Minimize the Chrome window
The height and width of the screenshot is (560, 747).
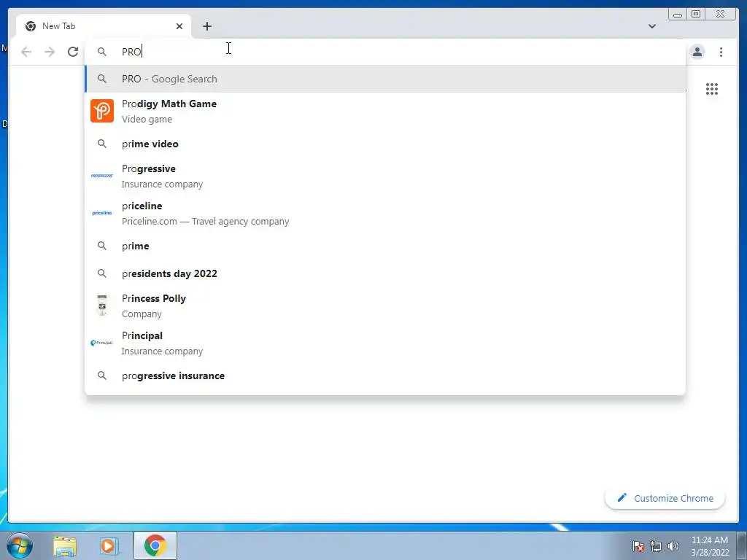click(678, 15)
